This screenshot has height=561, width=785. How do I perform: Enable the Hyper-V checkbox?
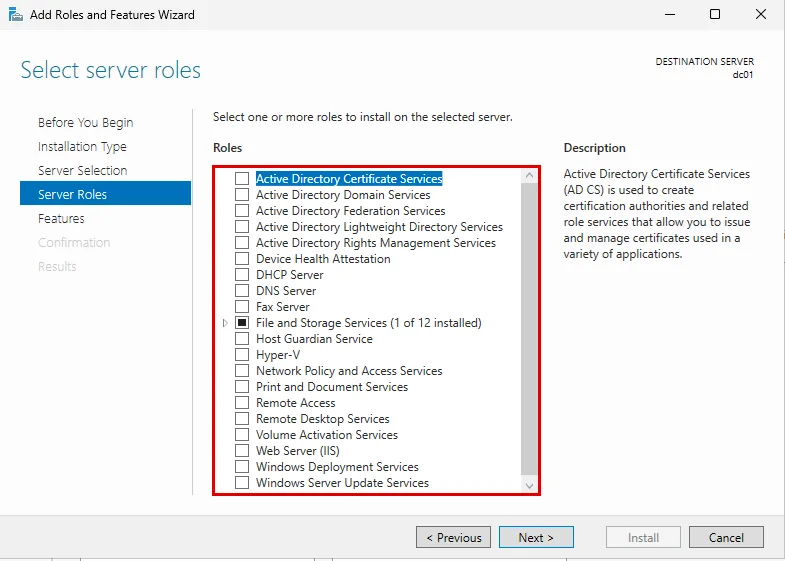point(242,355)
